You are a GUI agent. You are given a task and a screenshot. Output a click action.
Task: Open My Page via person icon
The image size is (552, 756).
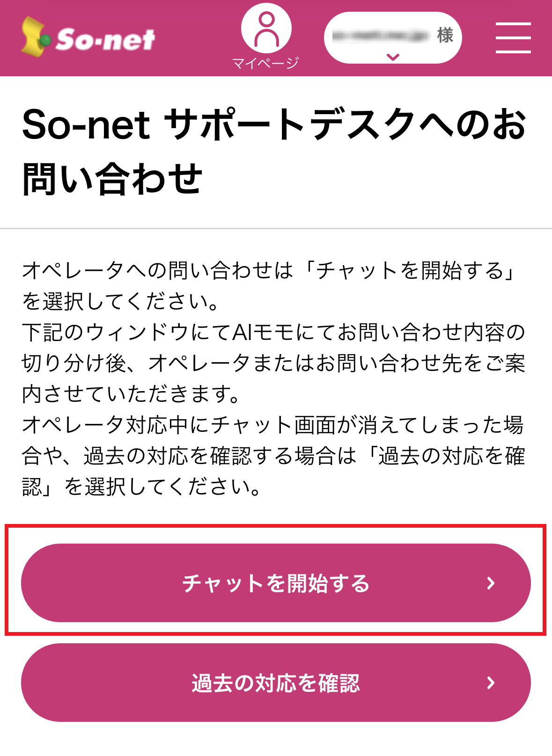pos(266,28)
